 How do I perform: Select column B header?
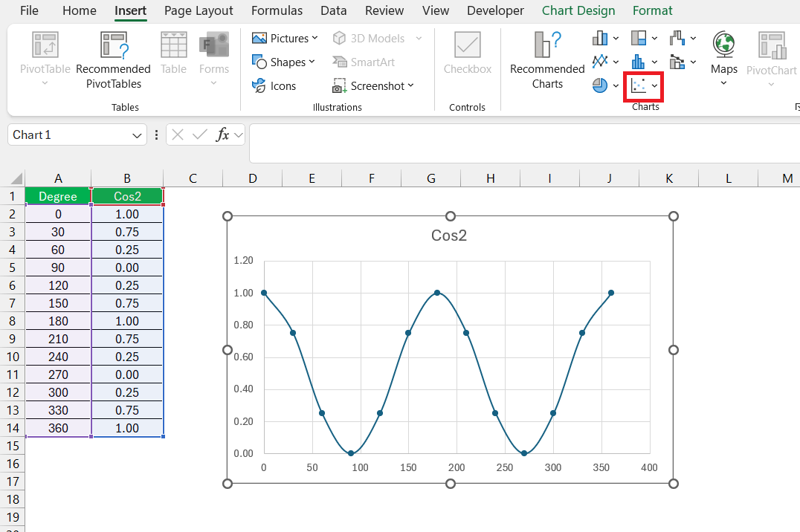tap(127, 178)
